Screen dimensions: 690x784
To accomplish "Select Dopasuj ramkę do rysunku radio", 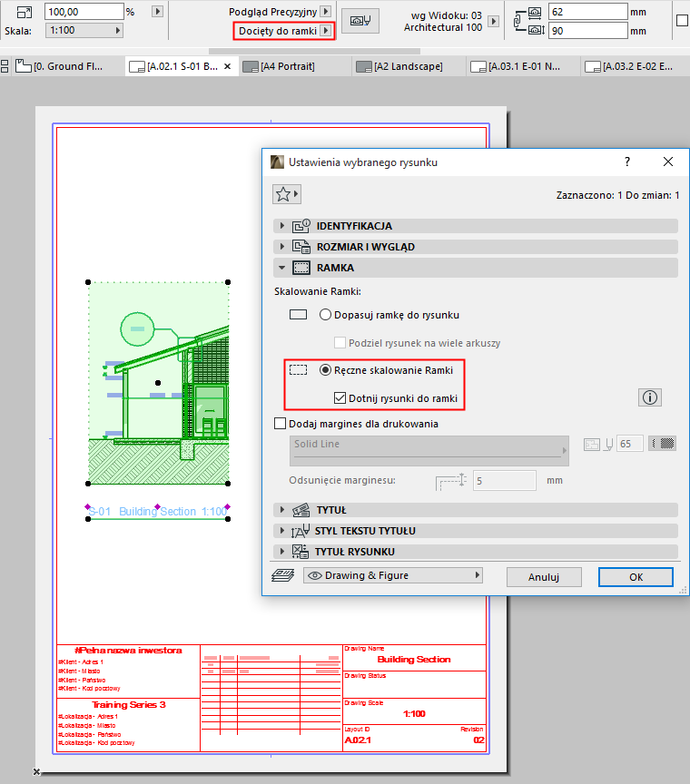I will click(325, 315).
